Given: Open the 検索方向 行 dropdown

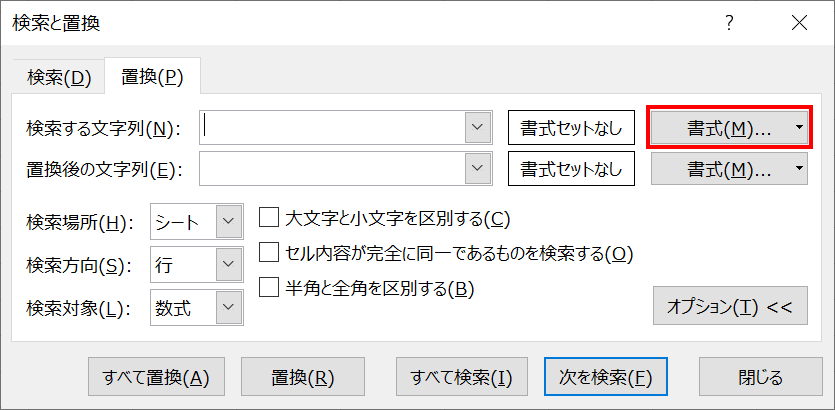Looking at the screenshot, I should [x=230, y=265].
